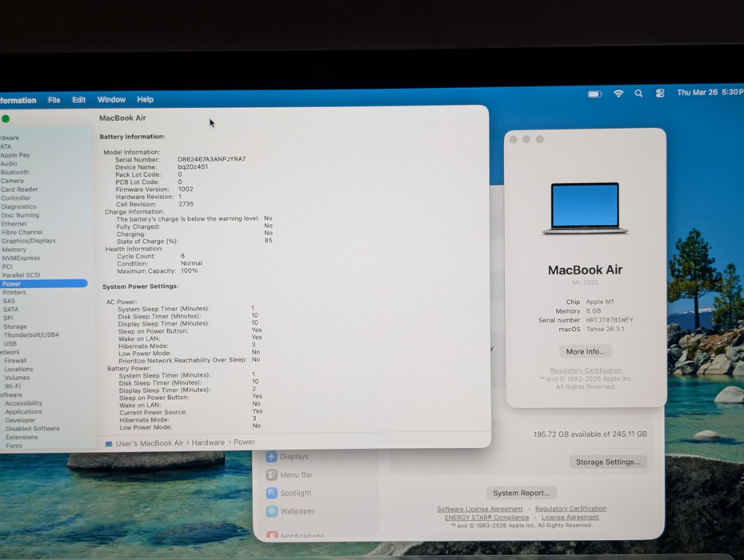Select the highlighted Power sidebar item

[44, 284]
